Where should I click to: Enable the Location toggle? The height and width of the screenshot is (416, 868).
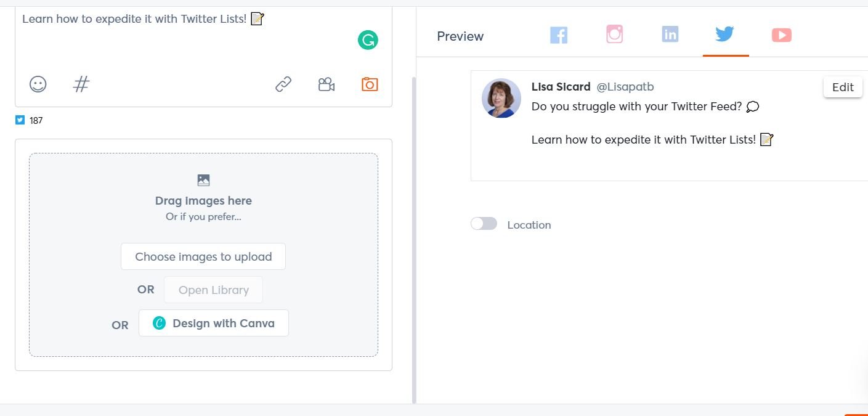pyautogui.click(x=484, y=223)
